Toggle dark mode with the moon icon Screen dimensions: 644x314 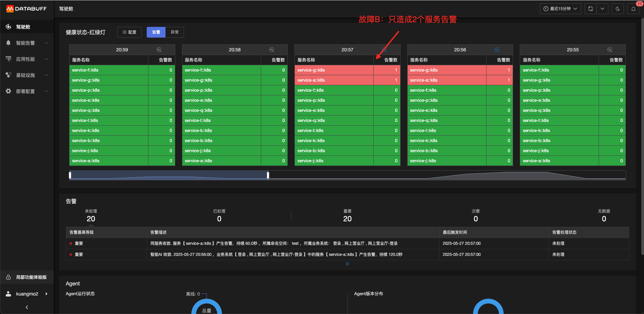click(618, 9)
